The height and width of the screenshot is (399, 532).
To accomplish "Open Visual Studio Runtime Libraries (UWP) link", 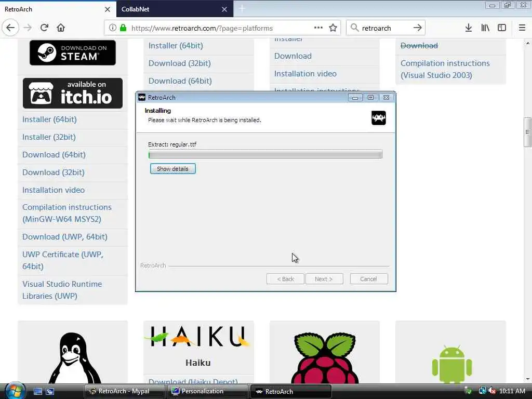I will [62, 290].
